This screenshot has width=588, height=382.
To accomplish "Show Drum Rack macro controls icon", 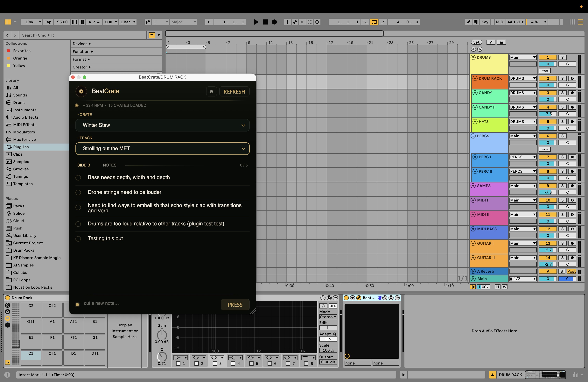I will tap(8, 305).
